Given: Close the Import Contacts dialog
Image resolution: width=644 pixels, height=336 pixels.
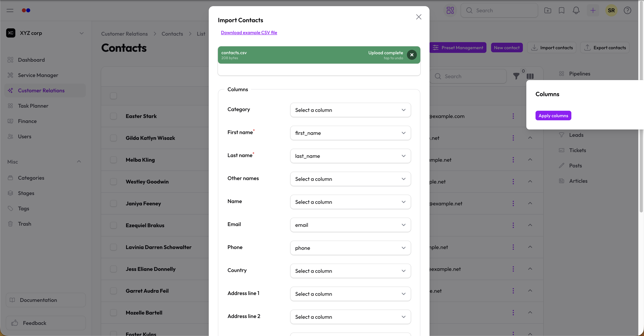Looking at the screenshot, I should 418,17.
